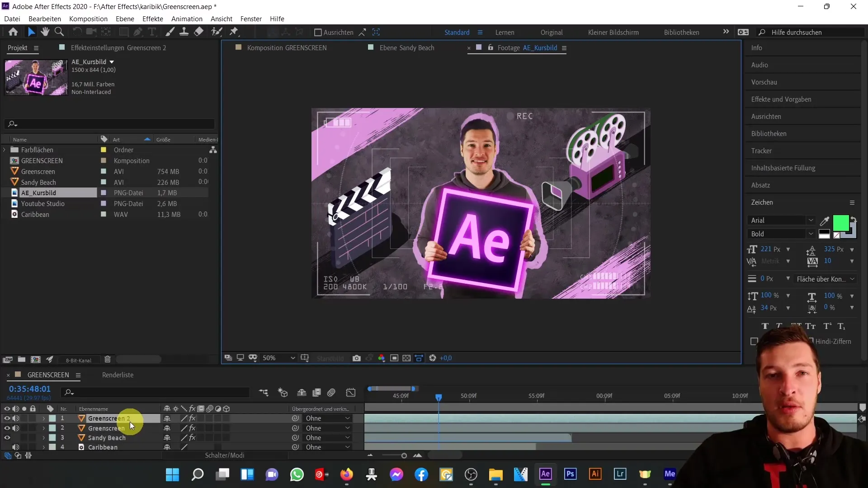Enable Hindi-Ziffern checkbox
This screenshot has width=868, height=488.
tap(811, 341)
